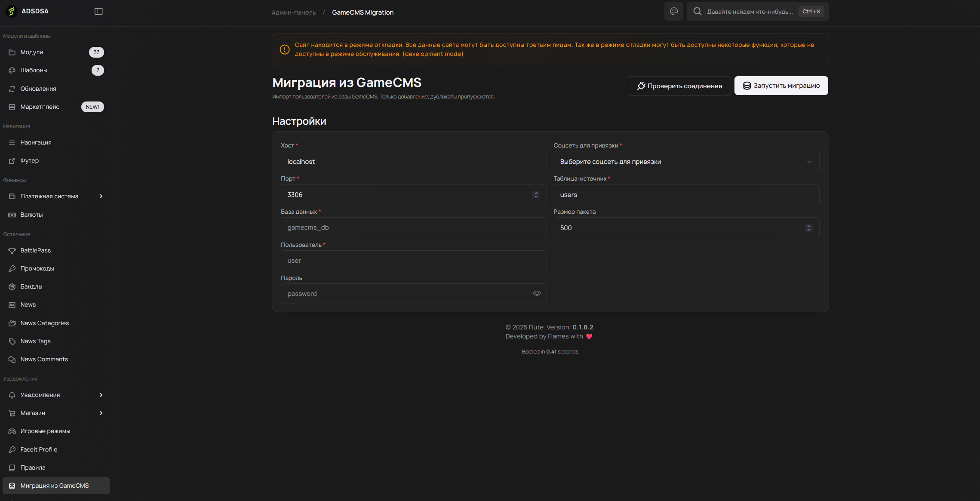Image resolution: width=980 pixels, height=501 pixels.
Task: Click the Хост input field
Action: pos(413,161)
